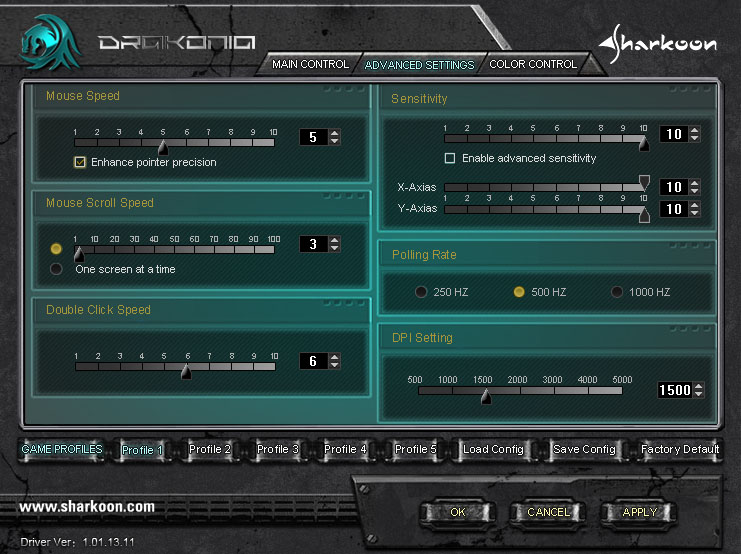Select Profile 2

[x=210, y=449]
